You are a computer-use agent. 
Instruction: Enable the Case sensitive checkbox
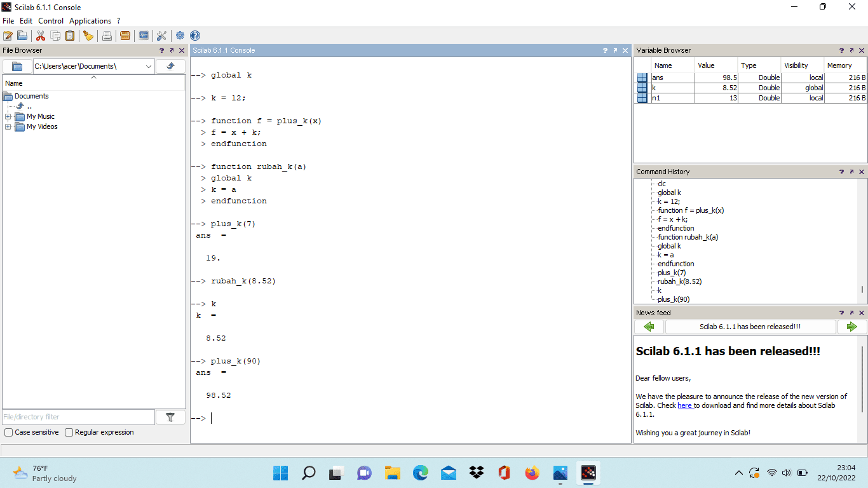[x=8, y=432]
